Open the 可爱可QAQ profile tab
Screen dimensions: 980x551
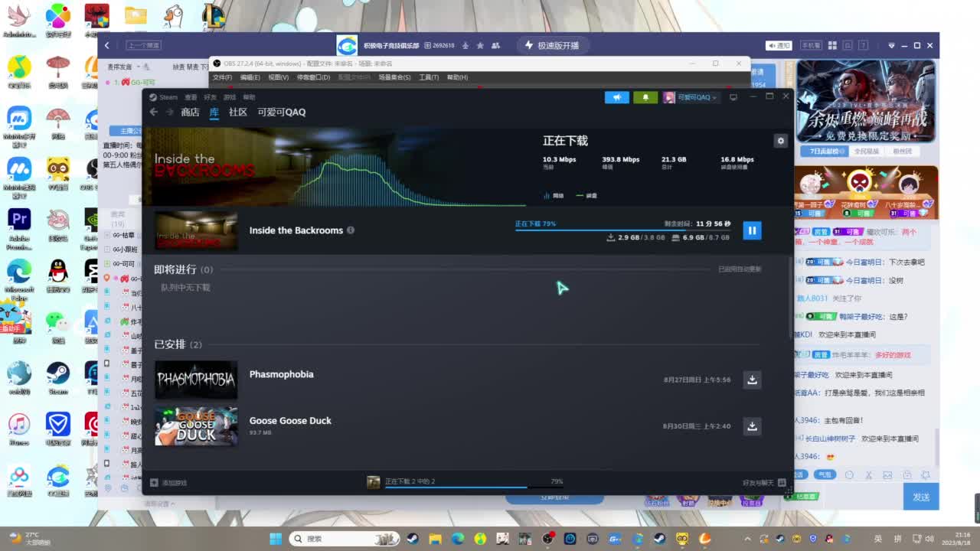click(x=281, y=112)
